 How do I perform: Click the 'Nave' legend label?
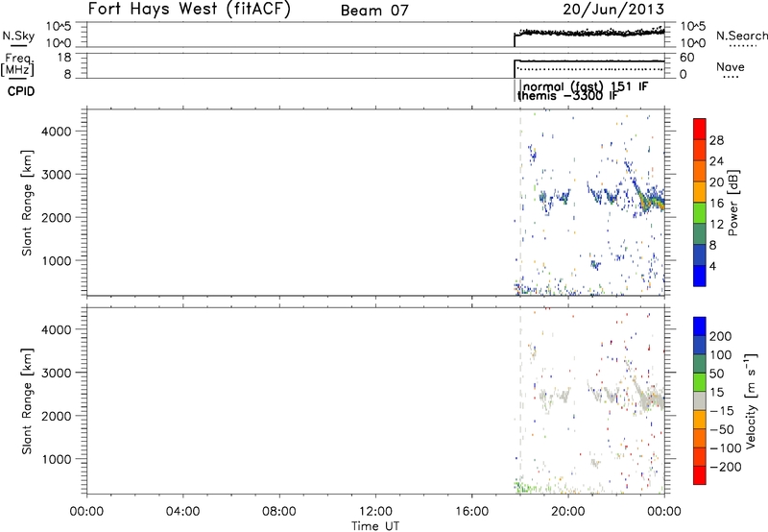click(730, 67)
